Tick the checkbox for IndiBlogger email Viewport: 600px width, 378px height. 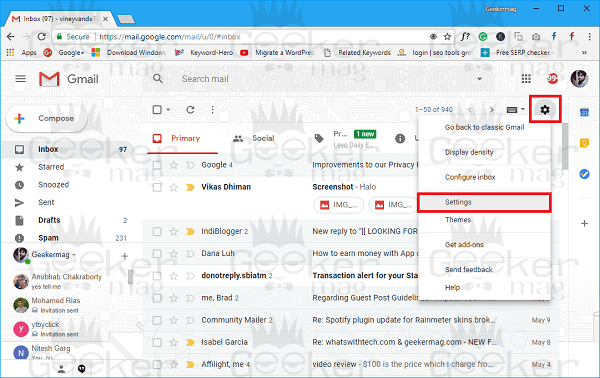pyautogui.click(x=157, y=232)
